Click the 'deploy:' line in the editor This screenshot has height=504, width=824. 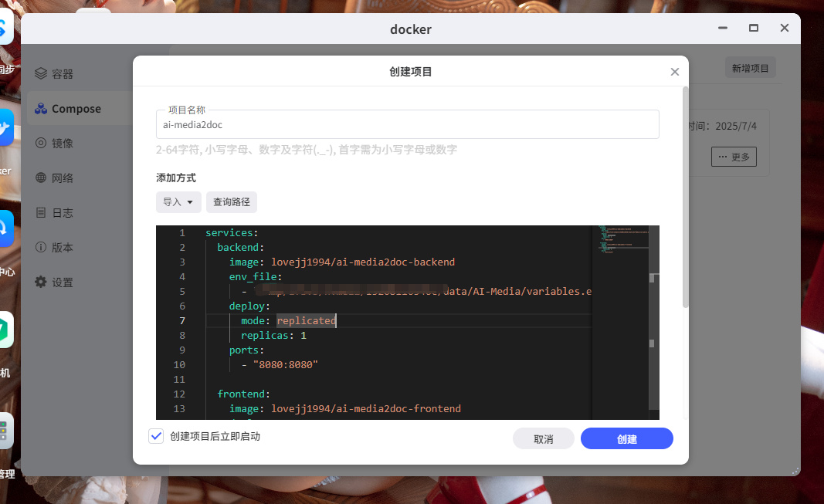point(249,306)
